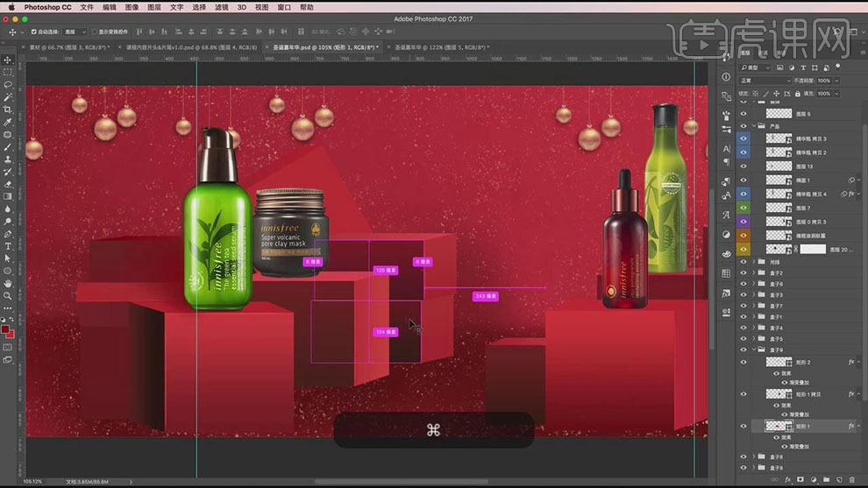
Task: Open the 文件 menu
Action: click(87, 7)
